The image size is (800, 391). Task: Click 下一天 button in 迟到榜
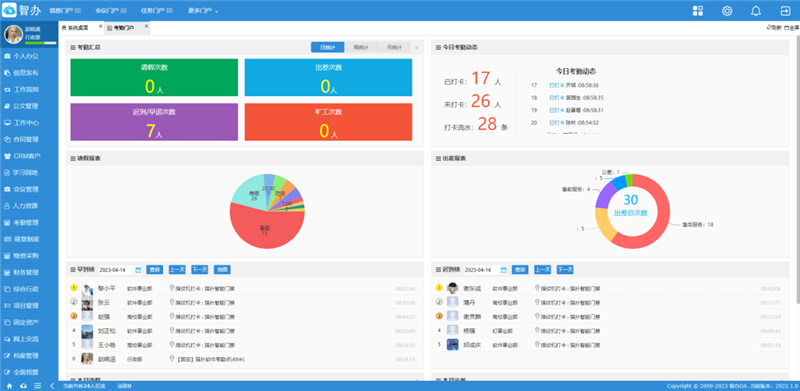click(565, 270)
